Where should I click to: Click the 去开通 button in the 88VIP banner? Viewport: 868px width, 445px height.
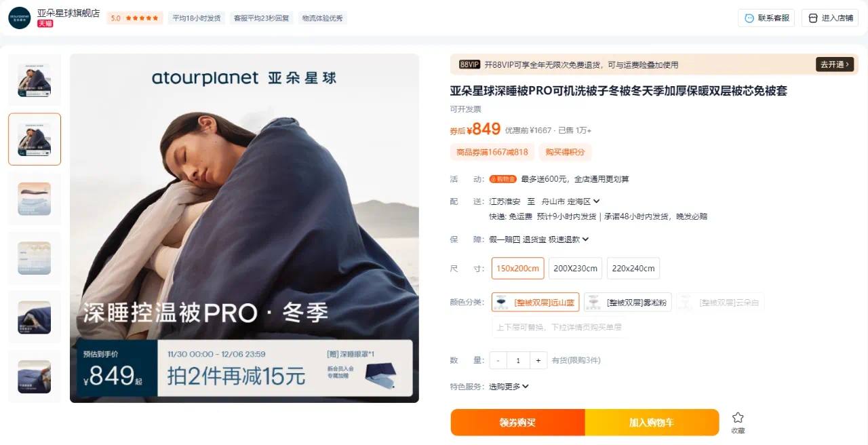[835, 64]
